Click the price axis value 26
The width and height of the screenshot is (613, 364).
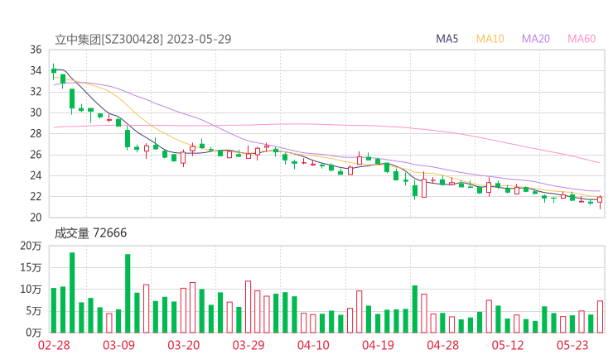tap(36, 155)
